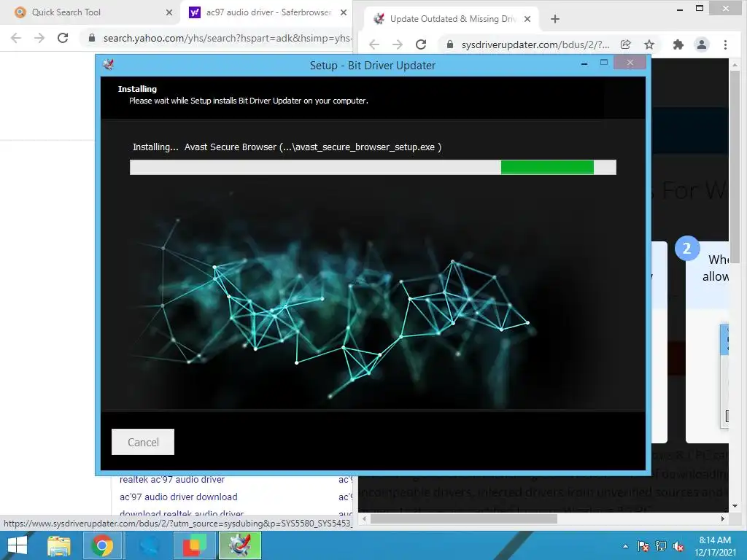Screen dimensions: 747x560
Task: View the sysdriverupdater site lock icon
Action: [x=449, y=44]
